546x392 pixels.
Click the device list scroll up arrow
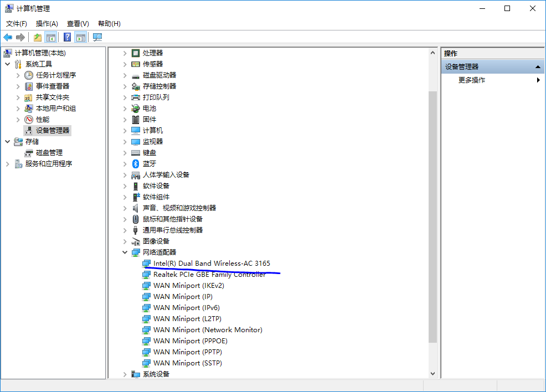click(432, 53)
